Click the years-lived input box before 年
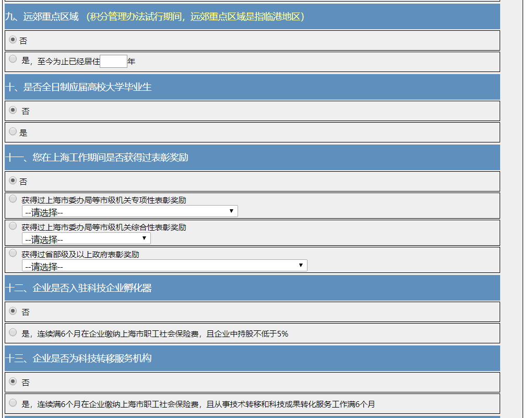The image size is (532, 418). [113, 62]
